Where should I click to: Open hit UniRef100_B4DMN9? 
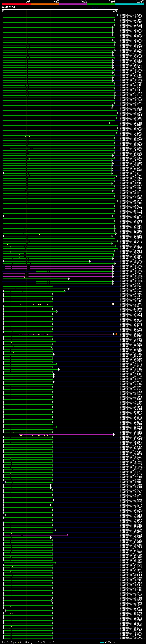[131, 22]
